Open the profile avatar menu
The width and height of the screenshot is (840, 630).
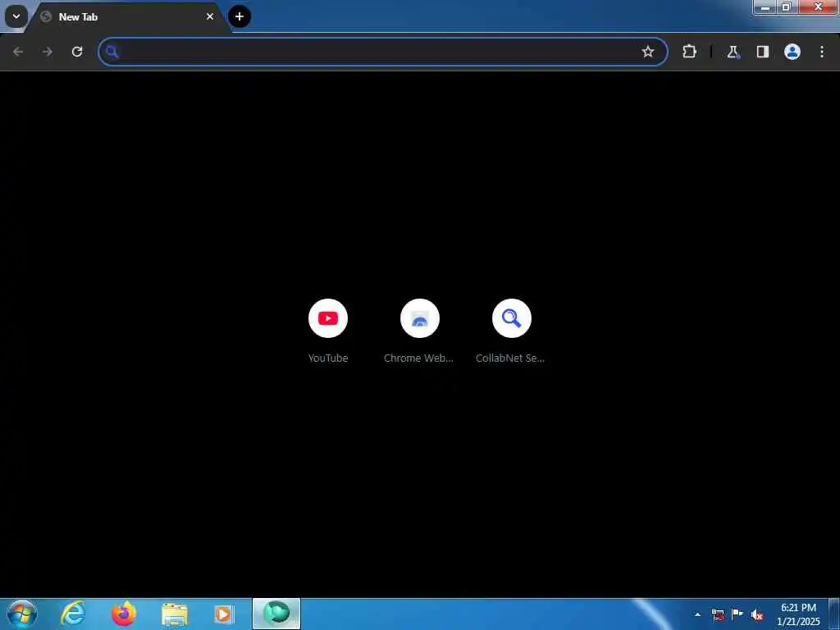pyautogui.click(x=792, y=52)
